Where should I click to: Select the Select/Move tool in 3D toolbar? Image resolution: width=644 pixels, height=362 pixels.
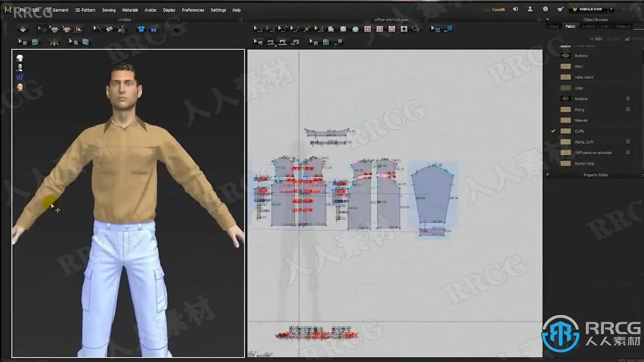coord(42,29)
